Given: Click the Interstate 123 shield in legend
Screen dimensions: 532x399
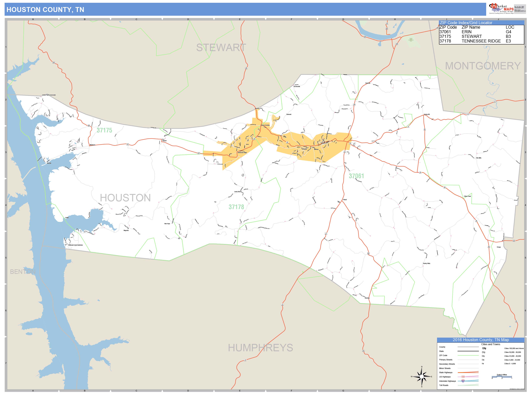Looking at the screenshot, I should (463, 381).
